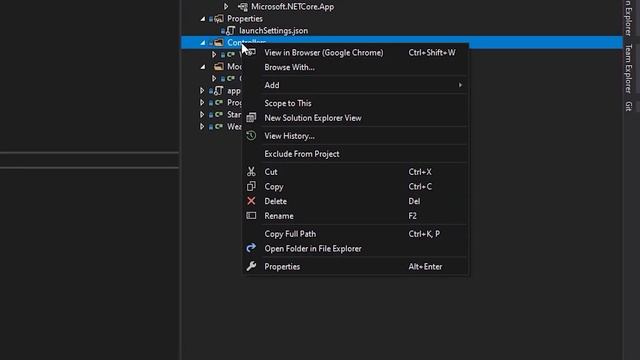Image resolution: width=640 pixels, height=360 pixels.
Task: Open the Git side tab
Action: click(x=629, y=106)
